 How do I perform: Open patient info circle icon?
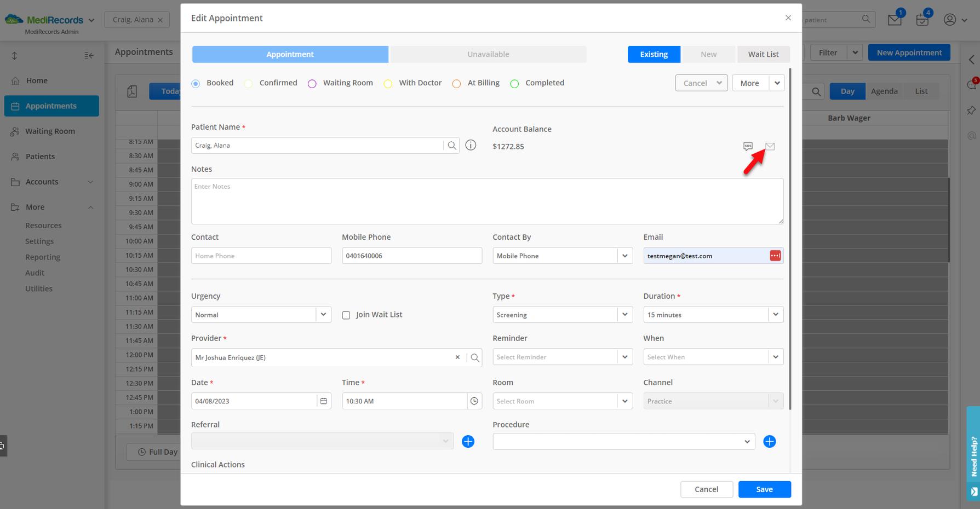(x=471, y=145)
